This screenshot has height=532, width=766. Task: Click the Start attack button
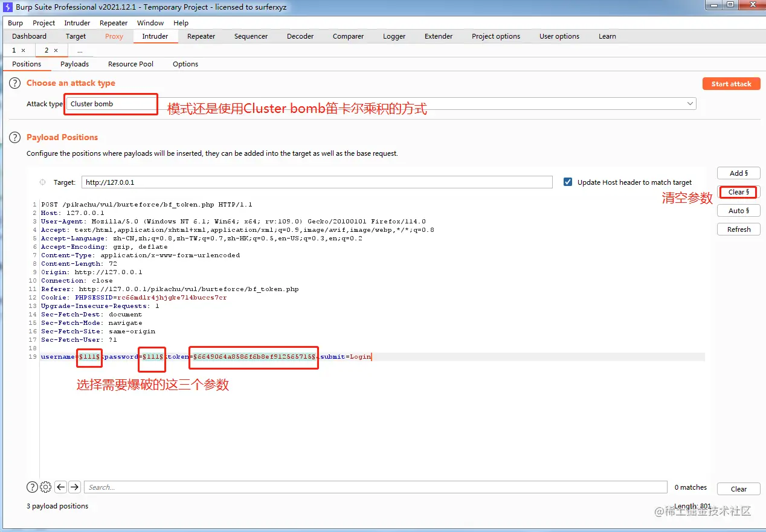(x=731, y=84)
